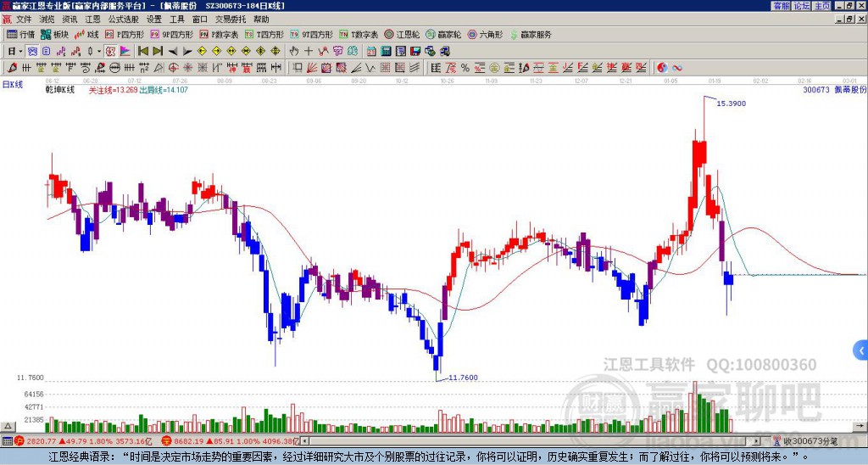Open the 帮助 menu
868x465 pixels.
pos(261,20)
